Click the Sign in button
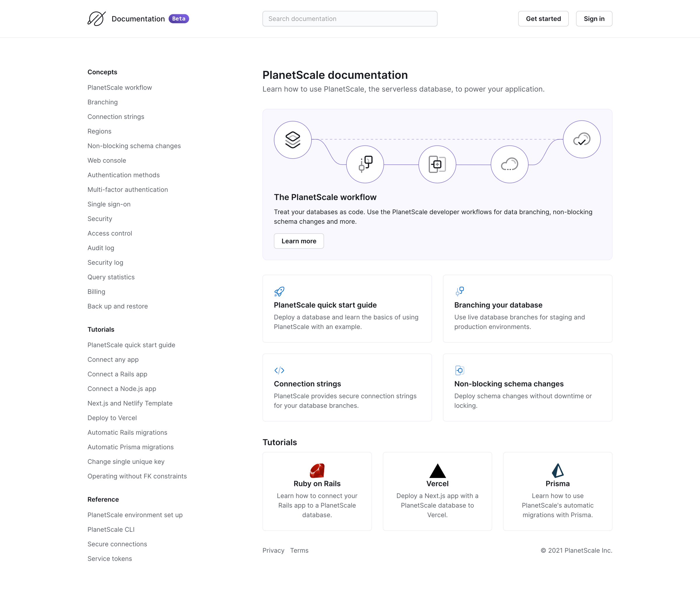700x606 pixels. click(594, 19)
